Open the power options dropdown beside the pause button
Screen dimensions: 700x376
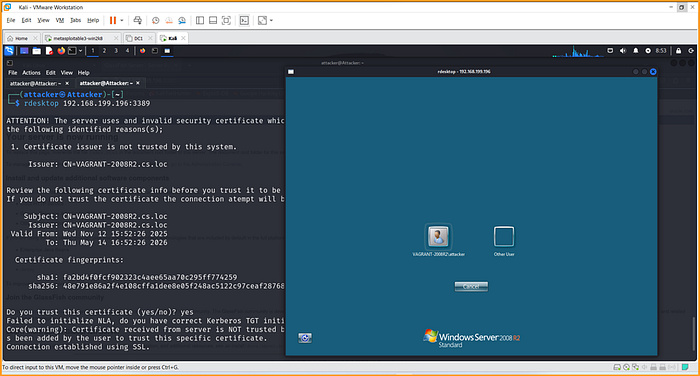[122, 21]
